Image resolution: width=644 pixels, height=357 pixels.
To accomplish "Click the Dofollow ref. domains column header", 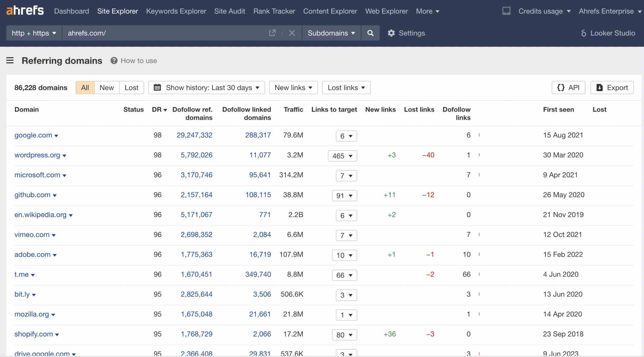I will (192, 113).
